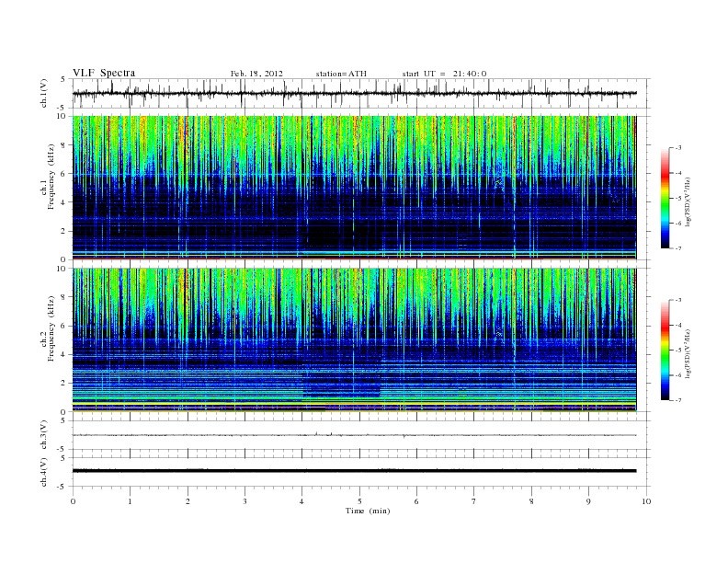The height and width of the screenshot is (563, 728).
Task: Click the time axis tick label '8'
Action: [531, 501]
